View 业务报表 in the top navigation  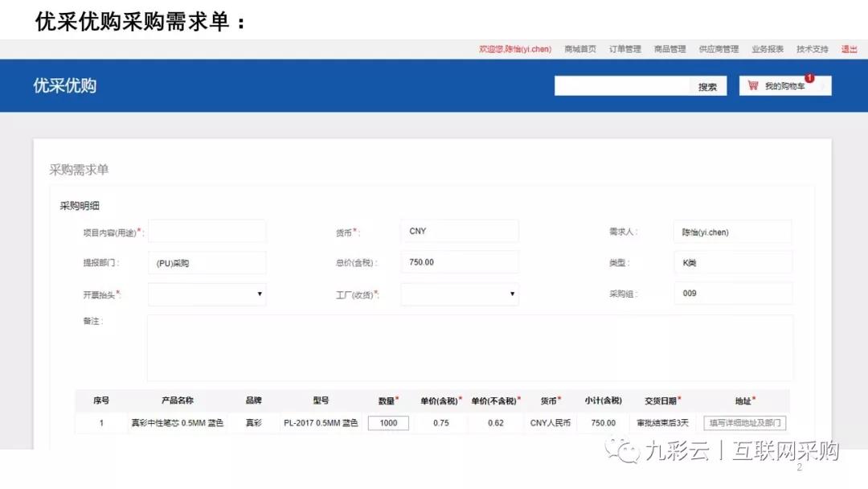click(768, 49)
